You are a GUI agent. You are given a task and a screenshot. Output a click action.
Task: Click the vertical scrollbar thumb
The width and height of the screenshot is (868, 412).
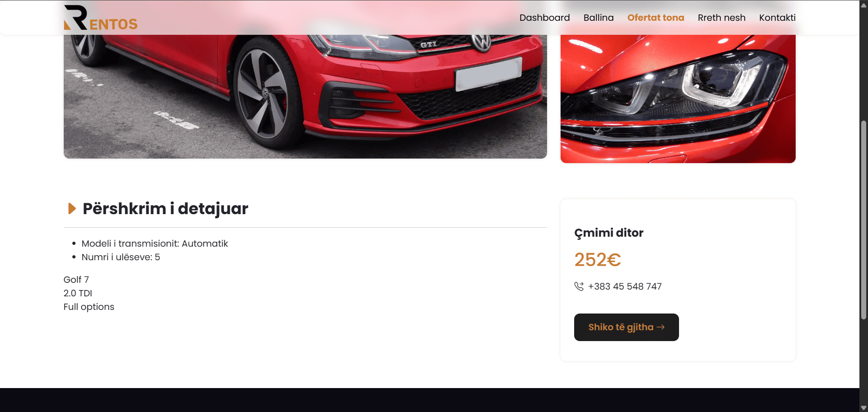click(863, 220)
